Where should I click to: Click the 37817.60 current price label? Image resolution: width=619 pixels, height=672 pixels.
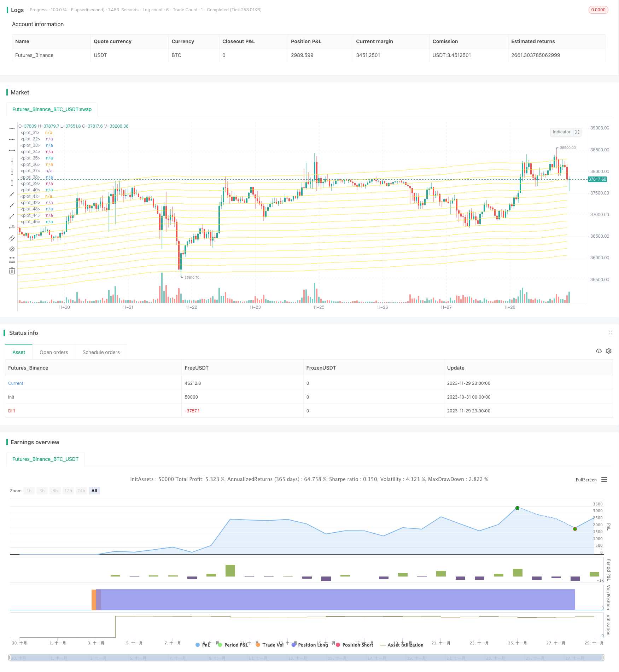(x=597, y=179)
